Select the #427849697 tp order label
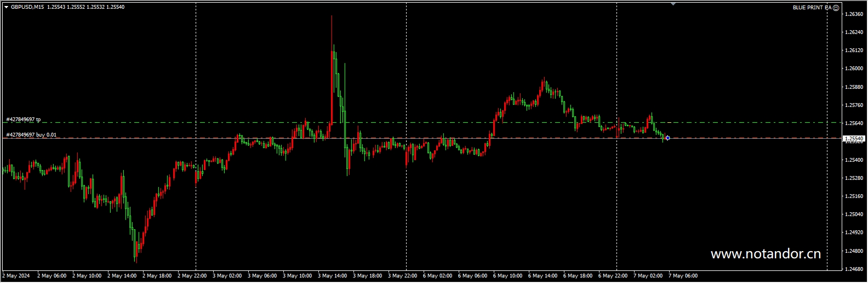The height and width of the screenshot is (283, 868). 23,120
